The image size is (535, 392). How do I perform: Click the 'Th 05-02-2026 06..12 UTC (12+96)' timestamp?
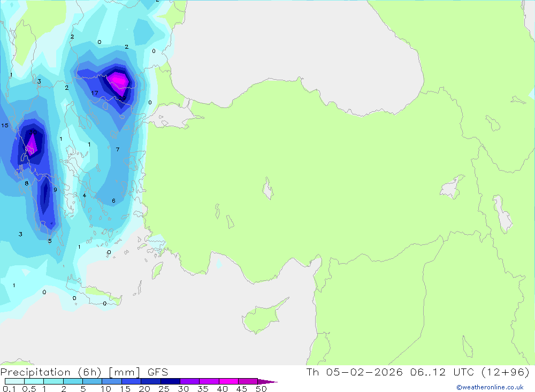tap(418, 372)
